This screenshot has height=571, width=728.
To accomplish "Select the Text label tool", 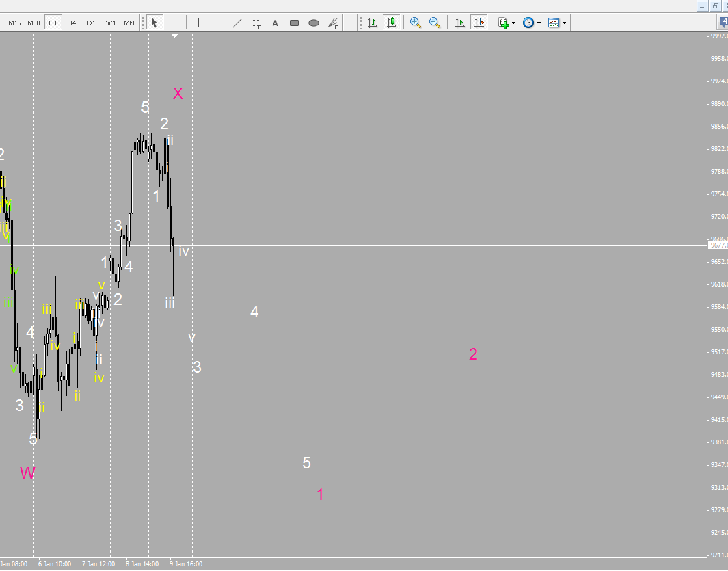I will (x=275, y=23).
